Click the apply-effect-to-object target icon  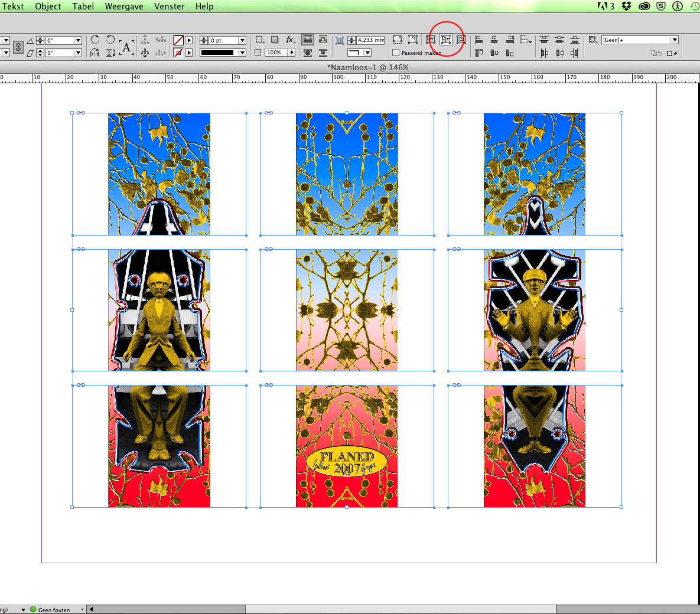click(259, 40)
